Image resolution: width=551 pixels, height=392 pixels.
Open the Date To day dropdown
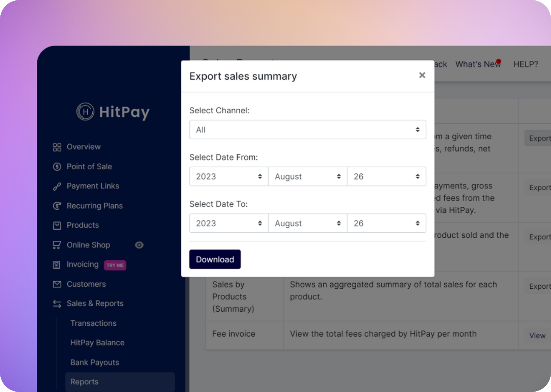pos(386,223)
